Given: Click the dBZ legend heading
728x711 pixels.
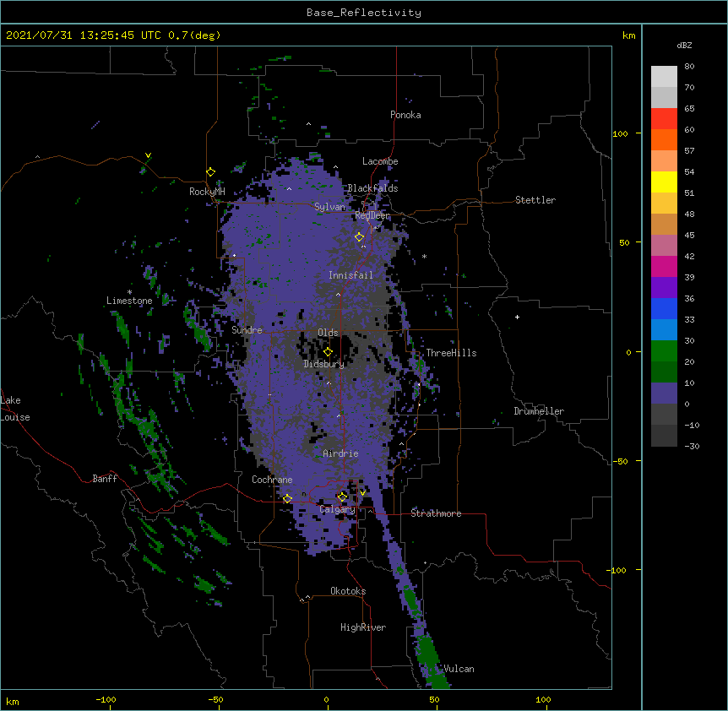Looking at the screenshot, I should pyautogui.click(x=684, y=46).
